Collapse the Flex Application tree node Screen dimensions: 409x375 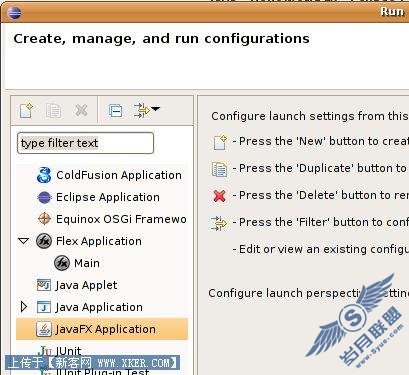coord(23,241)
